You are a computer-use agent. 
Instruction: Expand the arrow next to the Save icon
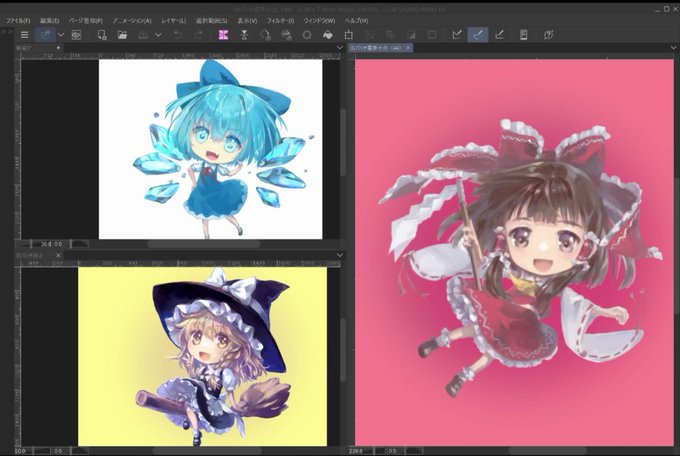(158, 35)
